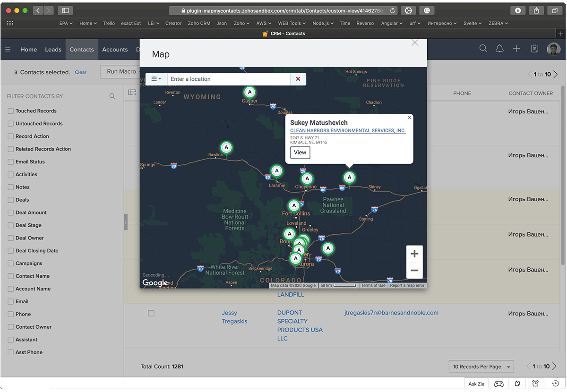Clear the location search with red X

point(298,79)
